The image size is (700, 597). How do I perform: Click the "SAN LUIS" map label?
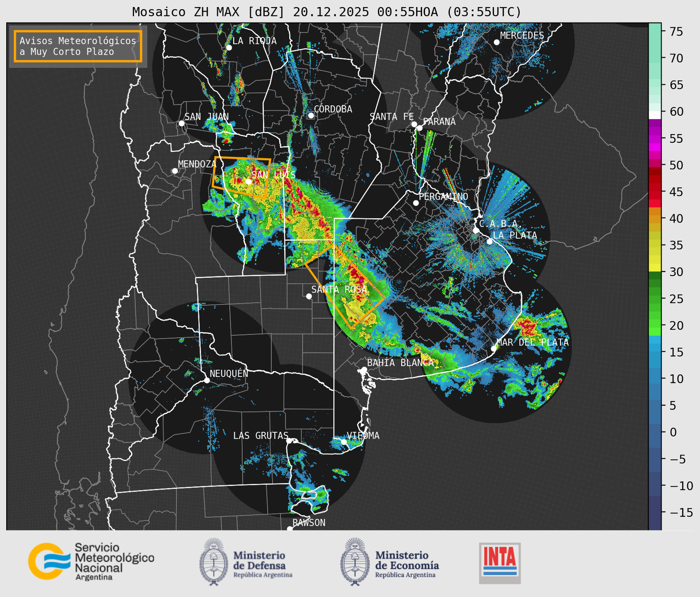(273, 175)
